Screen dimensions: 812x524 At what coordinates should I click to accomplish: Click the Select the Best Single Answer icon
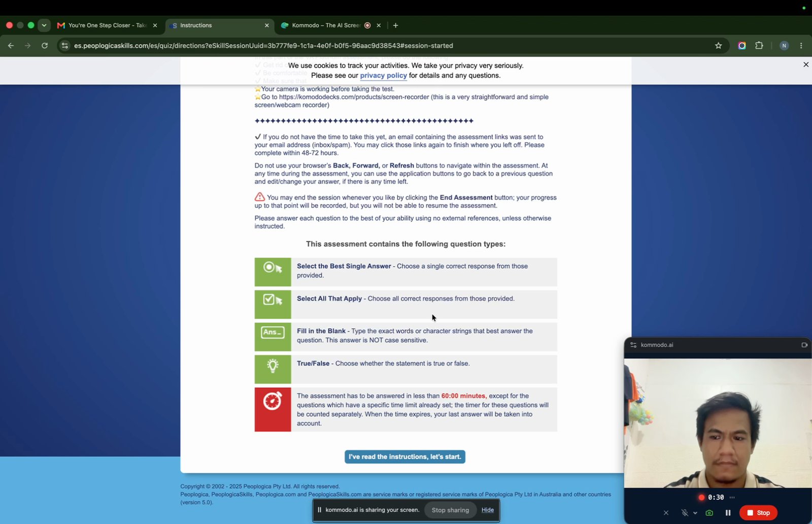coord(273,272)
